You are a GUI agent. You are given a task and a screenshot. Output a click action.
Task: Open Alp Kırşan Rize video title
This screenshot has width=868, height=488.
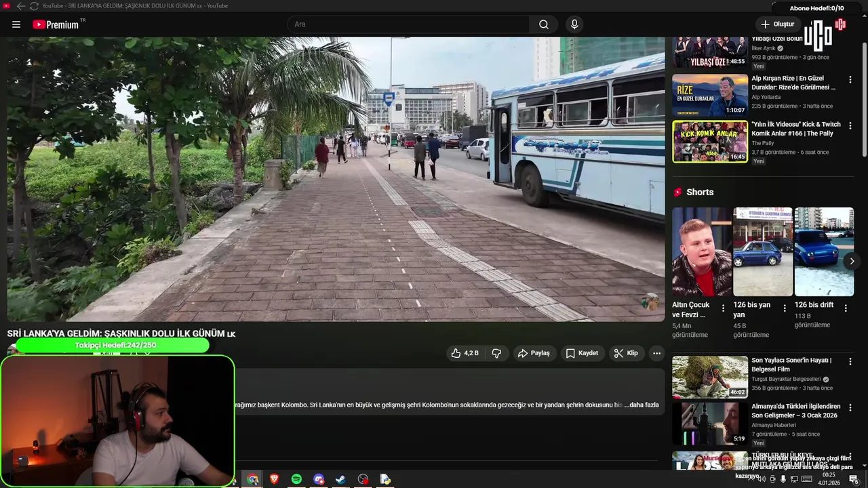pyautogui.click(x=793, y=83)
